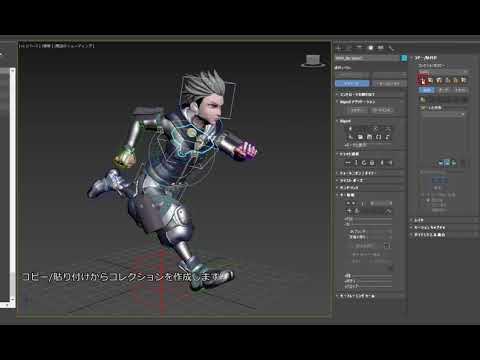The image size is (480, 360).
Task: Click the Next Key arrow in Key Info
Action: point(354,203)
